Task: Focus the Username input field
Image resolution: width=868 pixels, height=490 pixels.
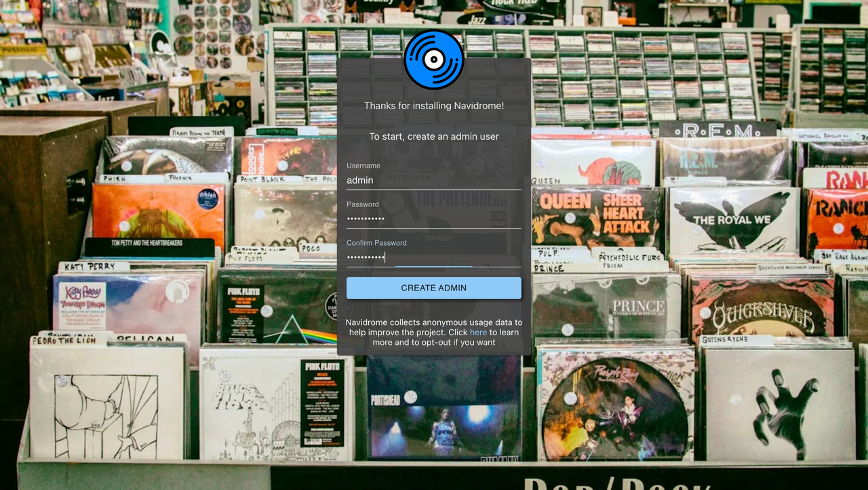Action: (433, 181)
